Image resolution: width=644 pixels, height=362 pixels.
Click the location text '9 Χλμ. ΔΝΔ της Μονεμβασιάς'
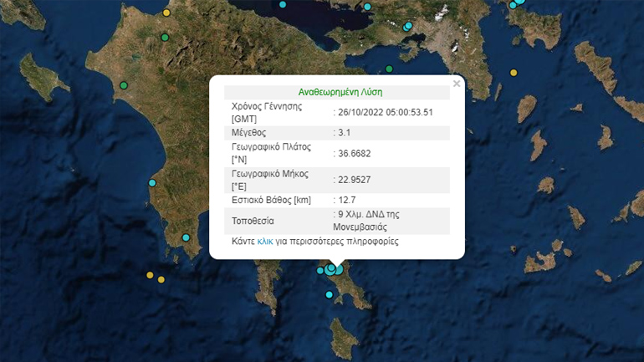(366, 221)
